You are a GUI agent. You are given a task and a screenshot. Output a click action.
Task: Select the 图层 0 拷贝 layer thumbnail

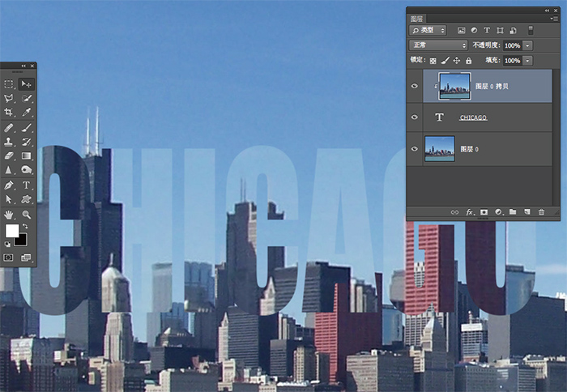click(454, 86)
